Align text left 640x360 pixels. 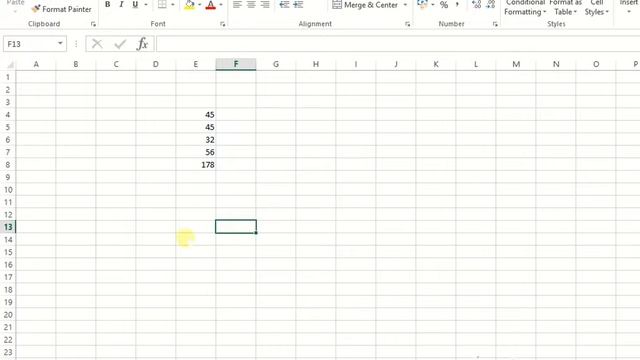[237, 5]
